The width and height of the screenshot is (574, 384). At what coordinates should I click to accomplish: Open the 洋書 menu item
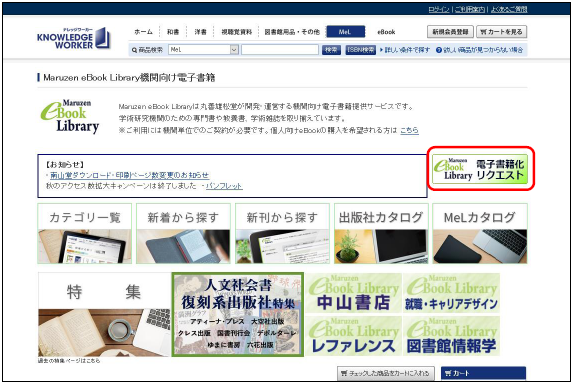coord(200,32)
